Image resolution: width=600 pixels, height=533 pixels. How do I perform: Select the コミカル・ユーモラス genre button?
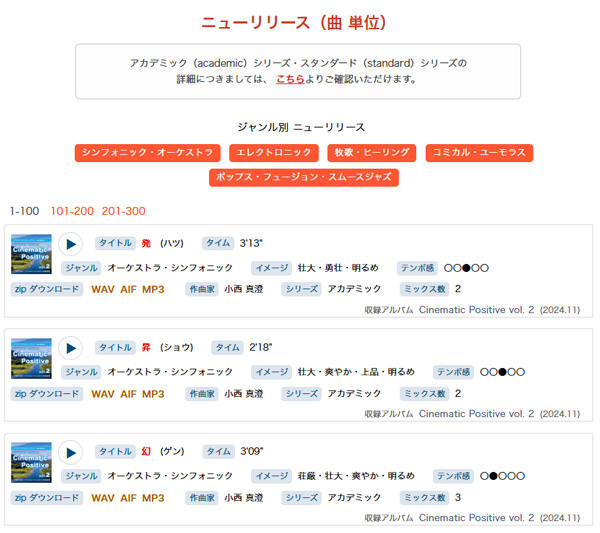pyautogui.click(x=479, y=153)
